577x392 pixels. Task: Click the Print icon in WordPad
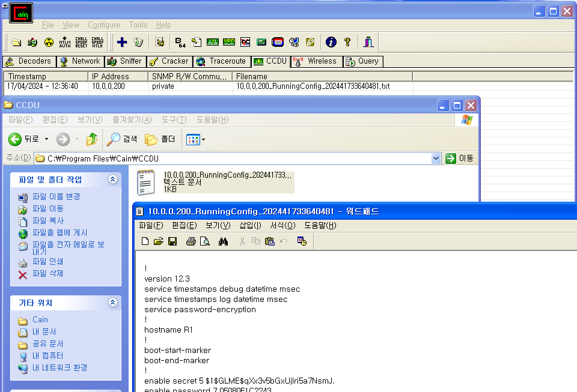tap(191, 241)
